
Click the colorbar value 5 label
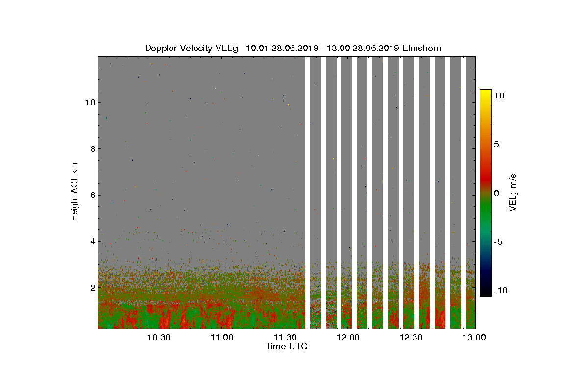497,144
